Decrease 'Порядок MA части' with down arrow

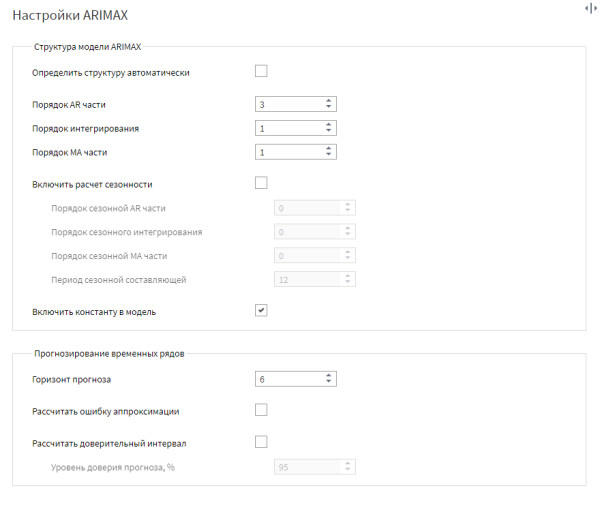pyautogui.click(x=328, y=154)
